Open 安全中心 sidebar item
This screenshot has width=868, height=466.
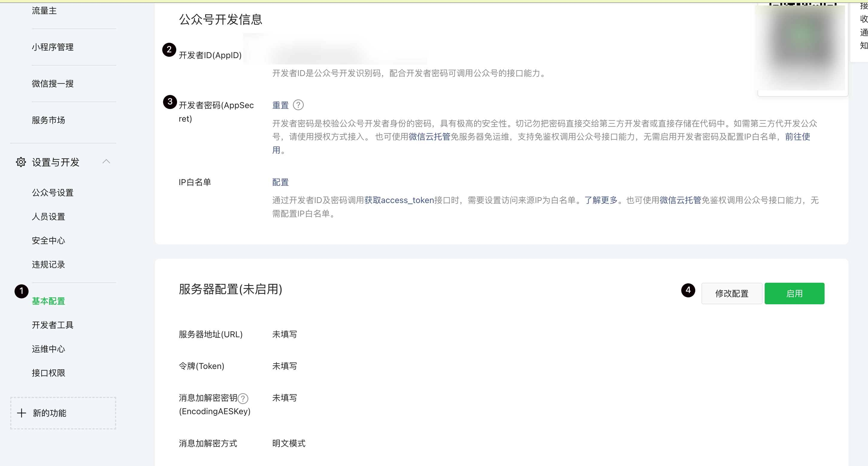tap(48, 240)
